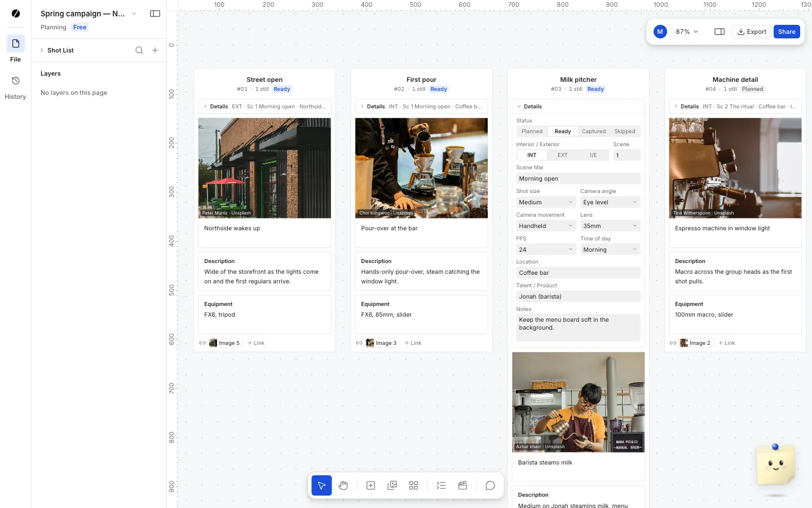Expand the Shot List page tree
This screenshot has width=812, height=508.
tap(42, 50)
